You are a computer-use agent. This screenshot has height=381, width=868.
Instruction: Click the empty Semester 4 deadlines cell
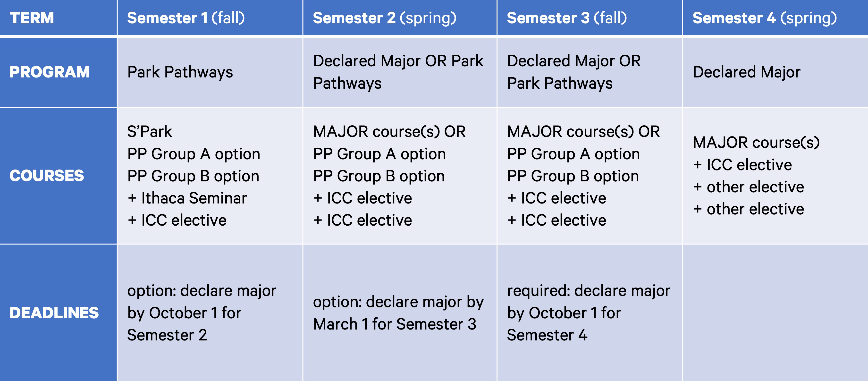[x=775, y=313]
